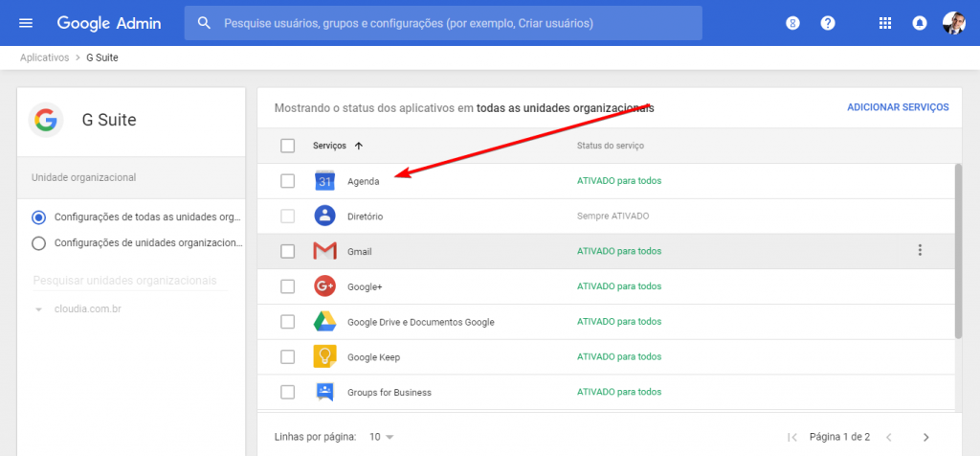Check the Google+ service checkbox
Viewport: 980px width, 456px height.
click(x=287, y=286)
